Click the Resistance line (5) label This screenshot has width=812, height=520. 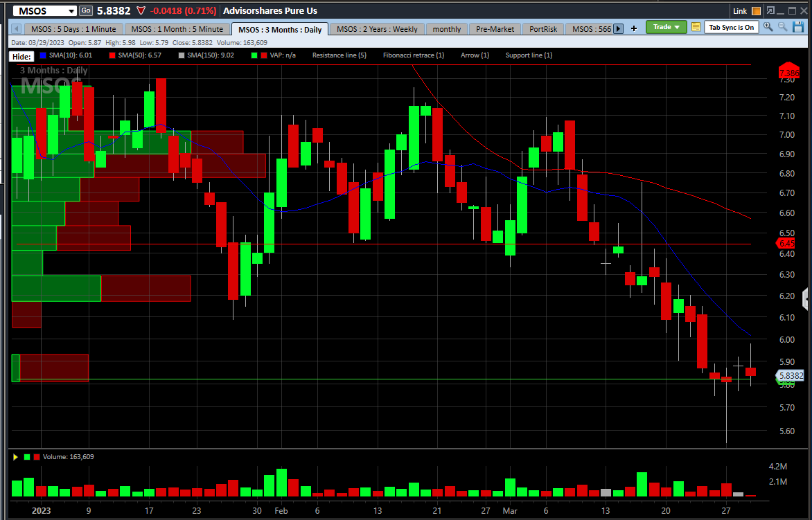tap(339, 55)
